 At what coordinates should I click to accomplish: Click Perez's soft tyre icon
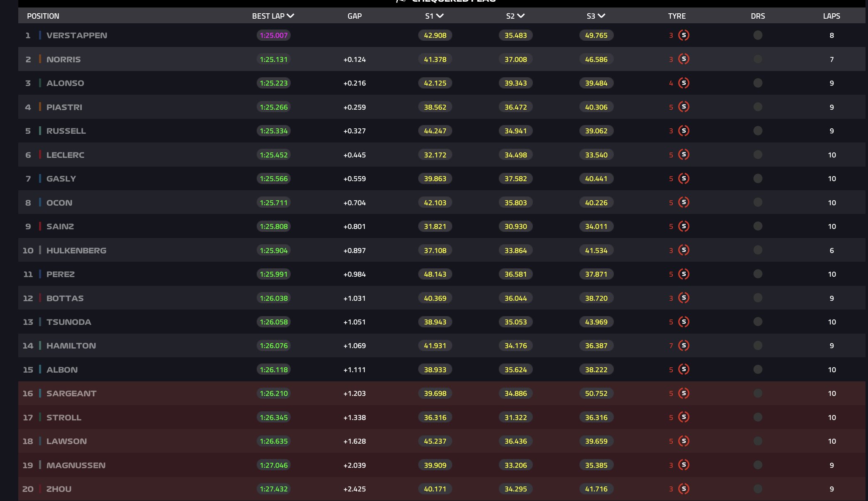coord(684,274)
